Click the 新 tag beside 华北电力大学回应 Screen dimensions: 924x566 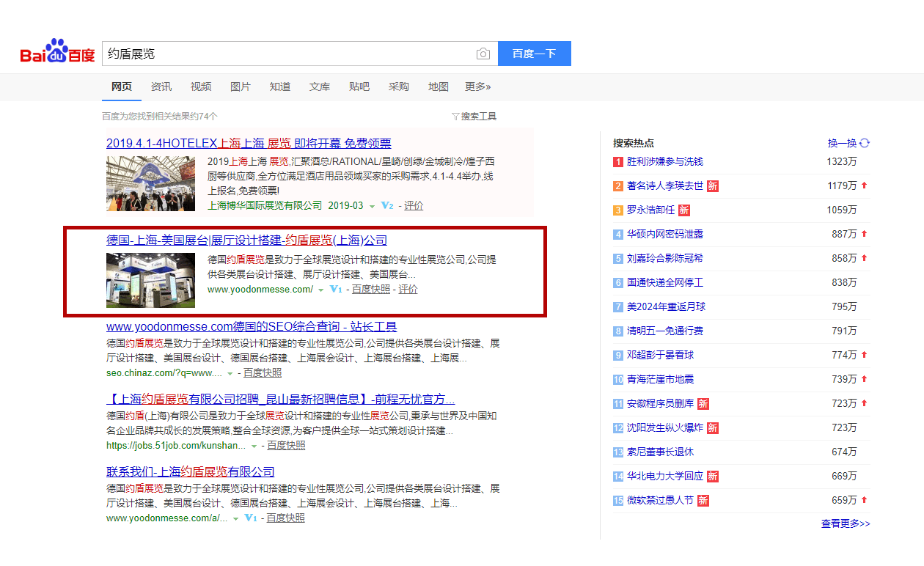tap(713, 477)
